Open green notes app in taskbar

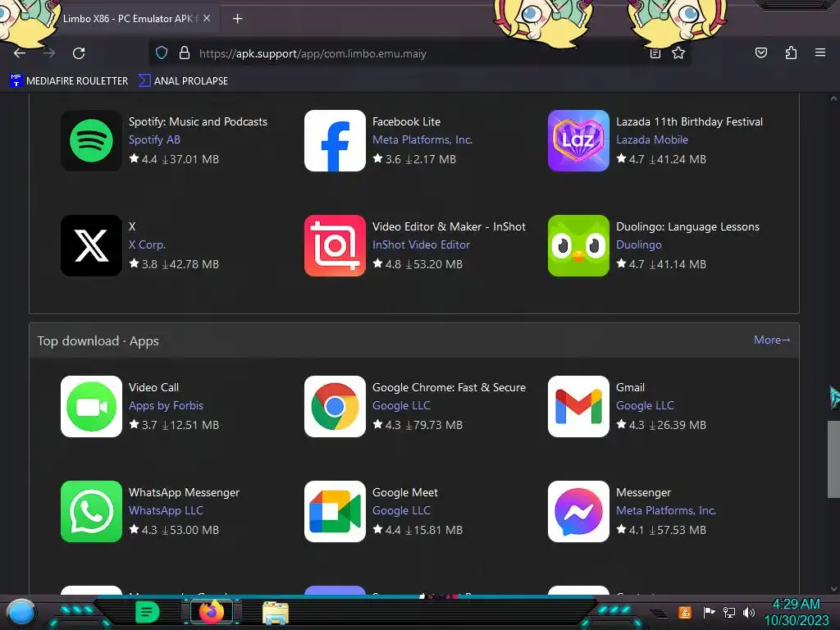(x=147, y=612)
